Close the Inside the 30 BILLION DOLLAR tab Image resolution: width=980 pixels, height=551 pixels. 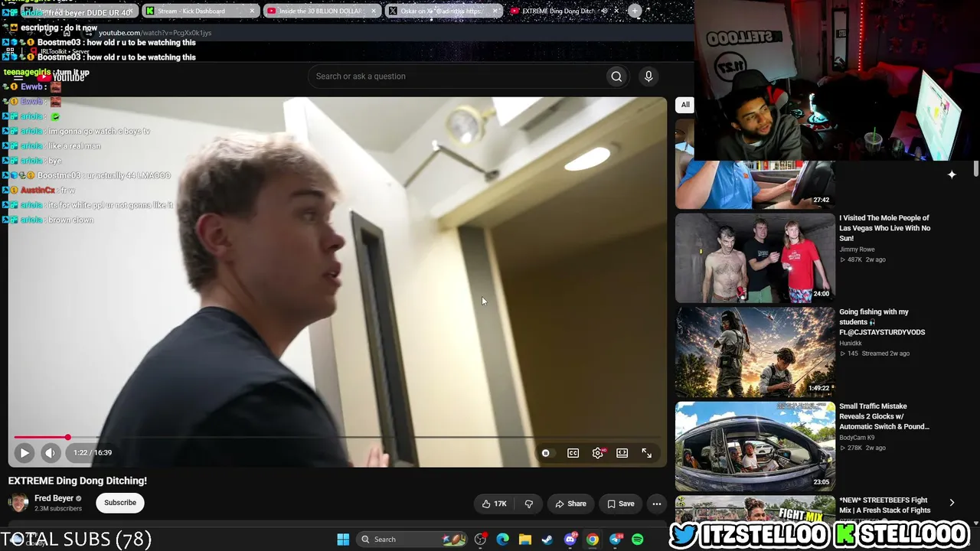(x=374, y=11)
